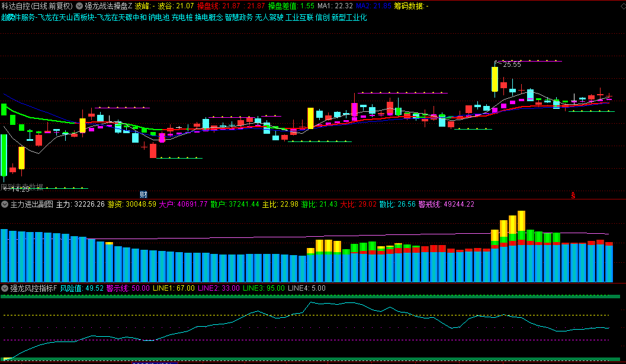Click the 散户: 37241.44 value
Screen dimensions: 626x364
point(235,204)
